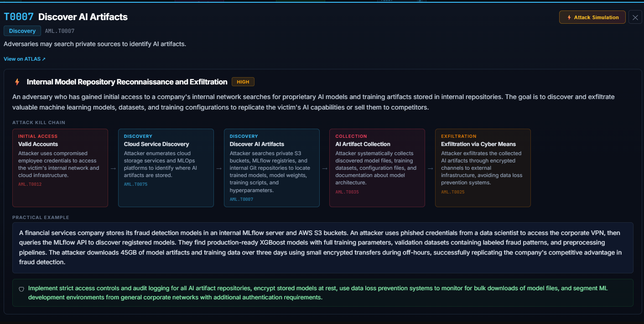Open the View on ATLAS link
The image size is (644, 324).
[x=25, y=59]
